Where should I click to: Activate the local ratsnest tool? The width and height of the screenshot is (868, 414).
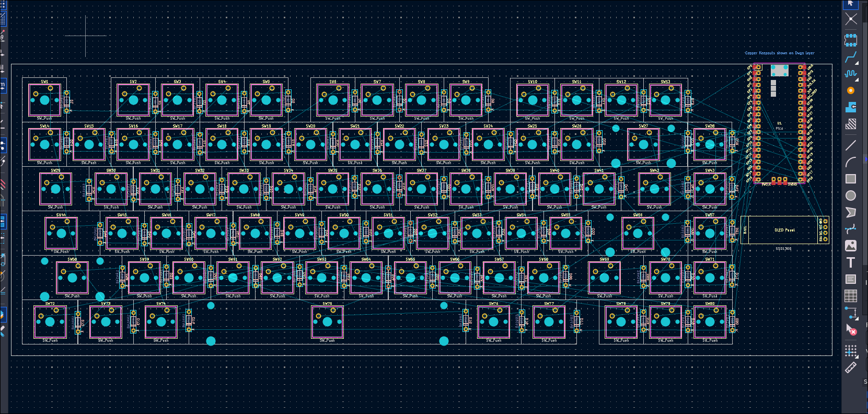tap(851, 19)
